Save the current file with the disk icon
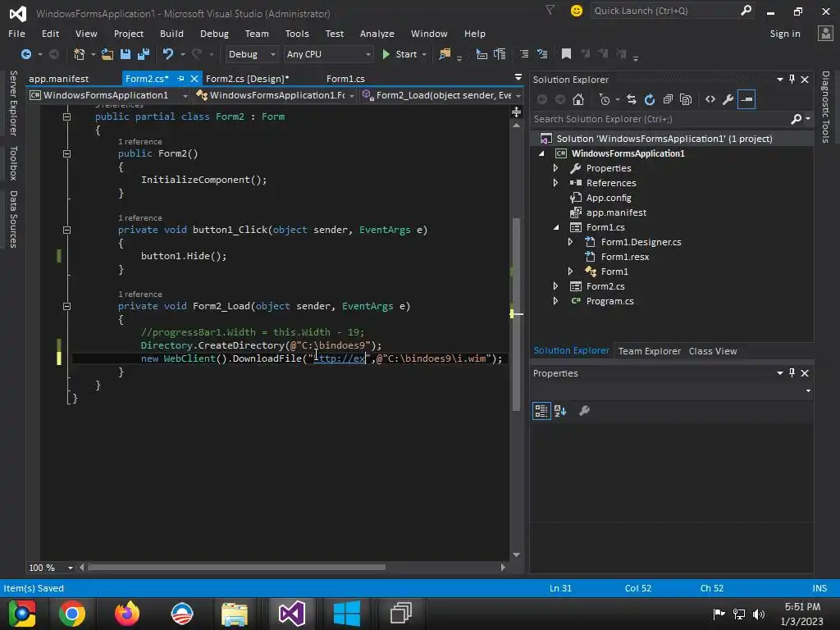This screenshot has width=840, height=630. 126,54
